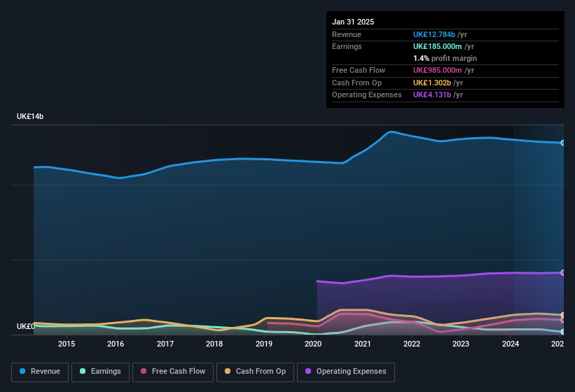Viewport: 575px width, 392px height.
Task: Click the UK£0 y-axis label
Action: (26, 326)
